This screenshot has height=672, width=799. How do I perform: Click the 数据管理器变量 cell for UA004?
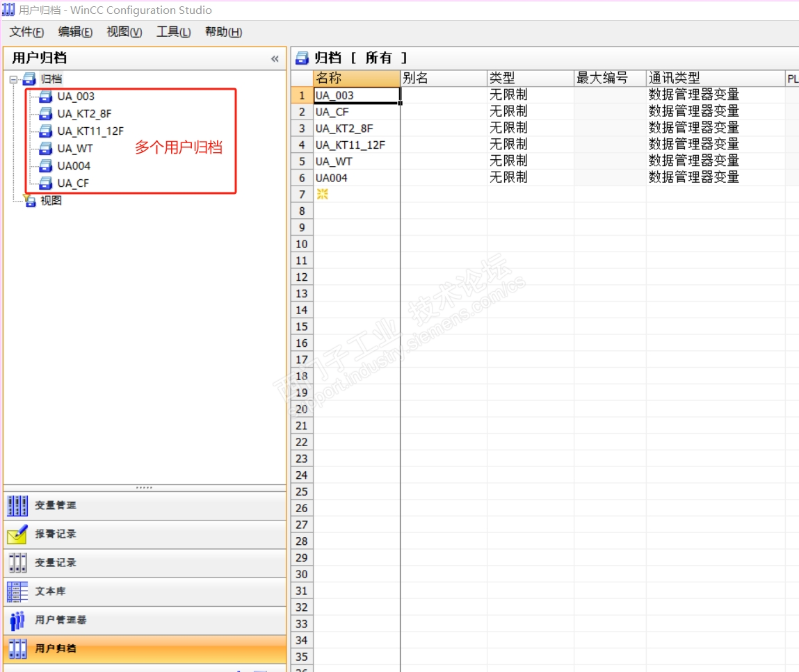(716, 178)
